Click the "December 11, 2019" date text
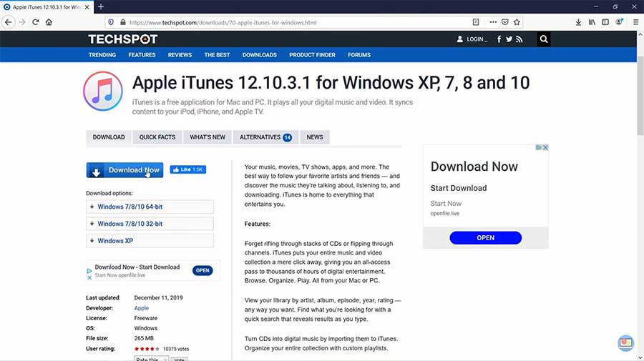 click(159, 298)
